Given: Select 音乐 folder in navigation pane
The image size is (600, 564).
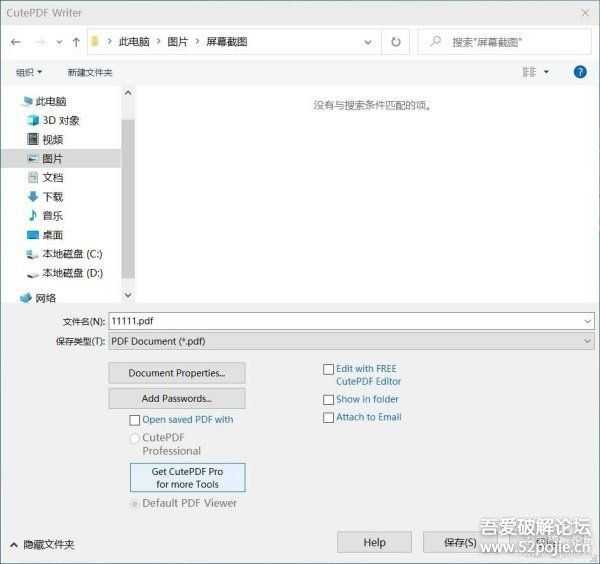Looking at the screenshot, I should tap(52, 215).
